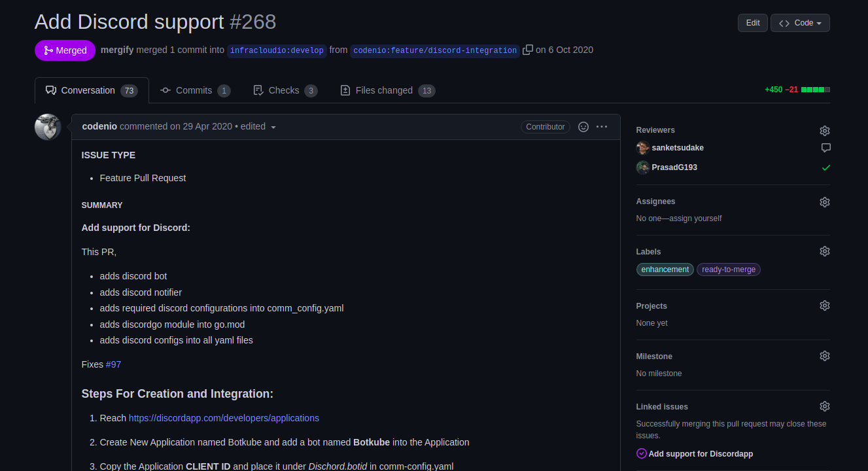The height and width of the screenshot is (471, 868).
Task: Click 'adds discord configs into all yaml files'
Action: click(177, 340)
